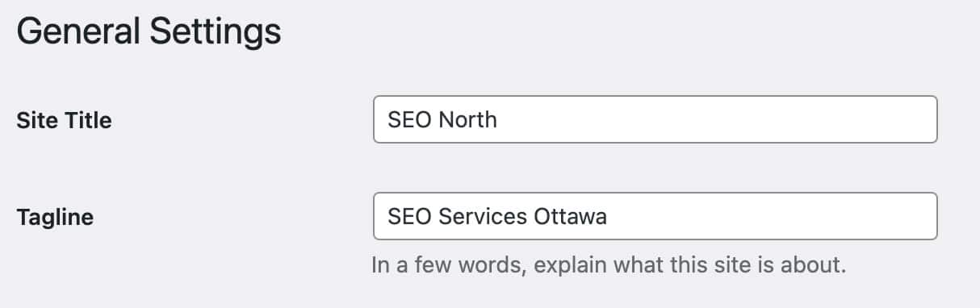Image resolution: width=980 pixels, height=308 pixels.
Task: Click into the Site Title input field
Action: tap(655, 119)
